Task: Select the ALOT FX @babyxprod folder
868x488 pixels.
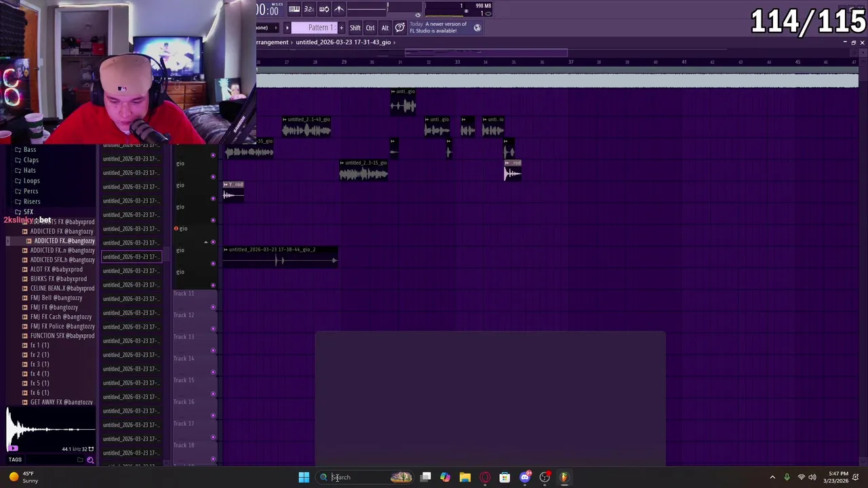Action: click(x=57, y=269)
